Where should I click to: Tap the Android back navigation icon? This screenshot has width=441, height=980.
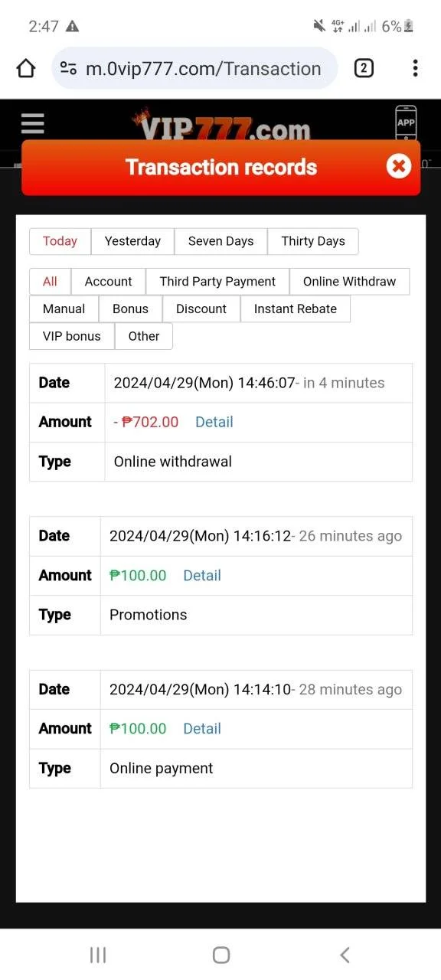tap(345, 955)
